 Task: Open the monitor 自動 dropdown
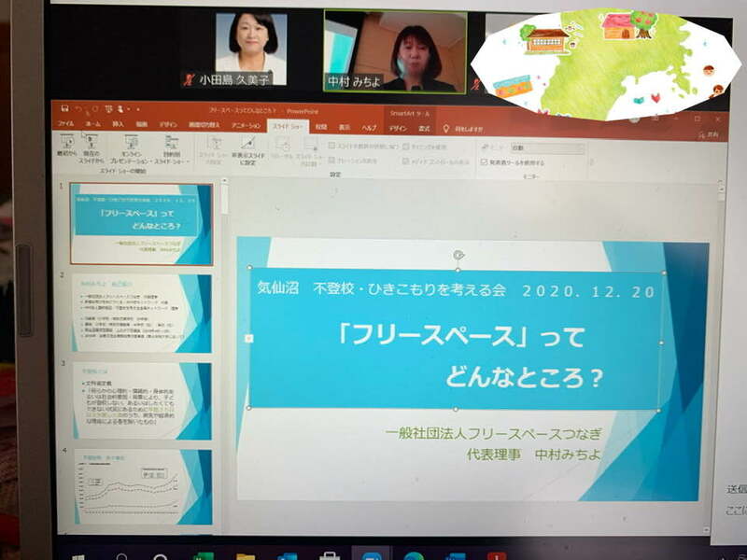tap(547, 148)
